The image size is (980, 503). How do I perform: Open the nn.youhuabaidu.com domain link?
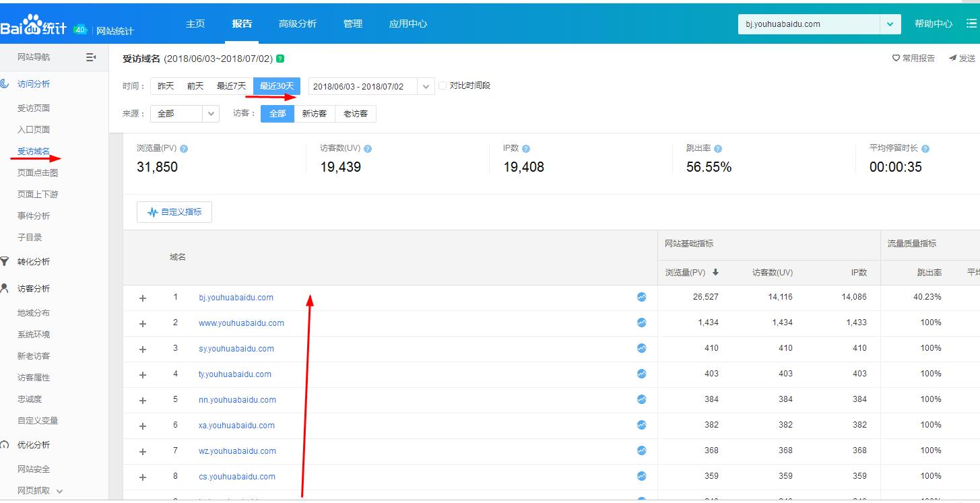237,399
